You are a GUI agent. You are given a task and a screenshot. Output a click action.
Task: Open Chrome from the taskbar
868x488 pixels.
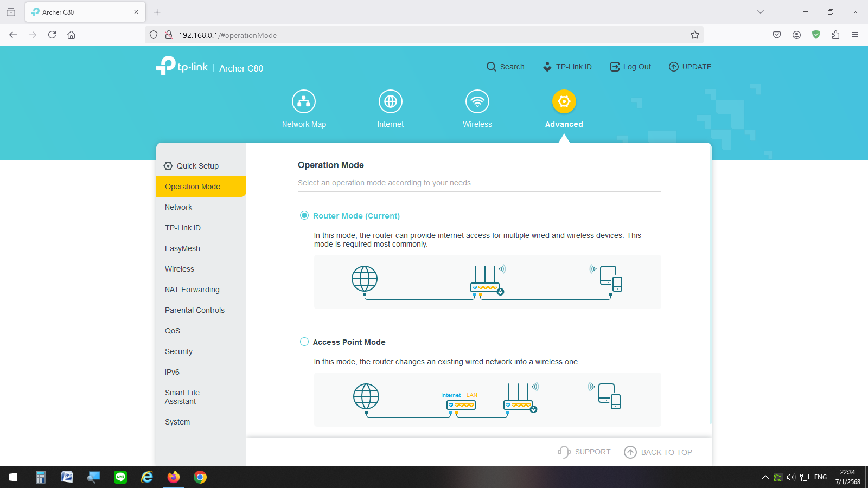tap(200, 477)
